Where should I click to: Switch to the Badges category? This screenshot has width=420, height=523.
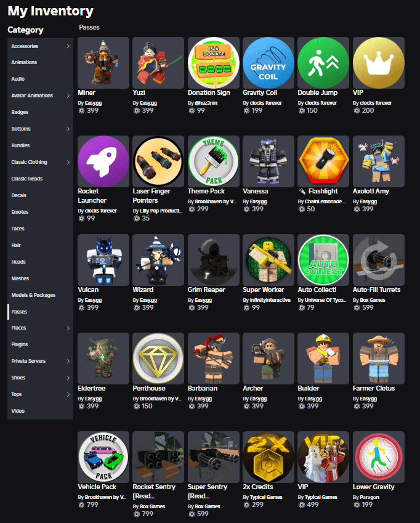pos(20,112)
